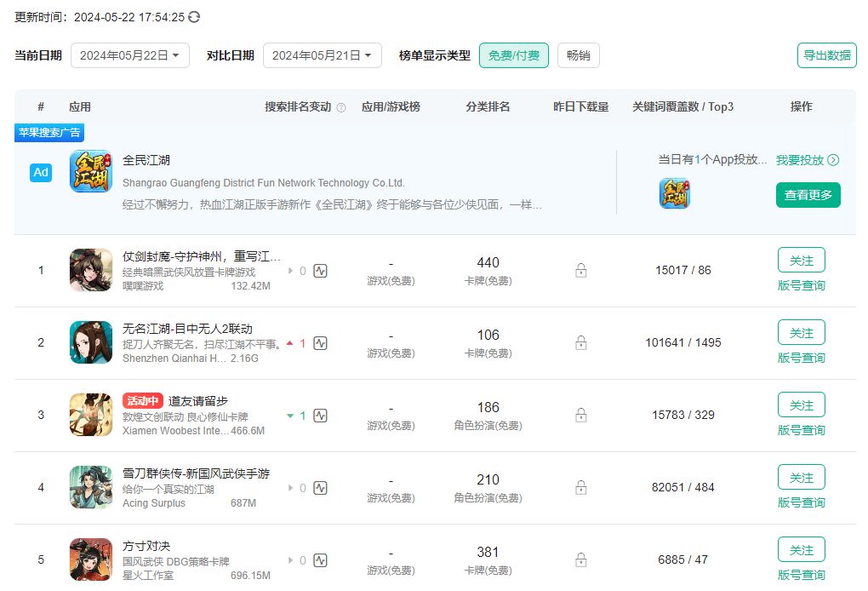Click the 导出数据 button
868x591 pixels.
pos(826,54)
